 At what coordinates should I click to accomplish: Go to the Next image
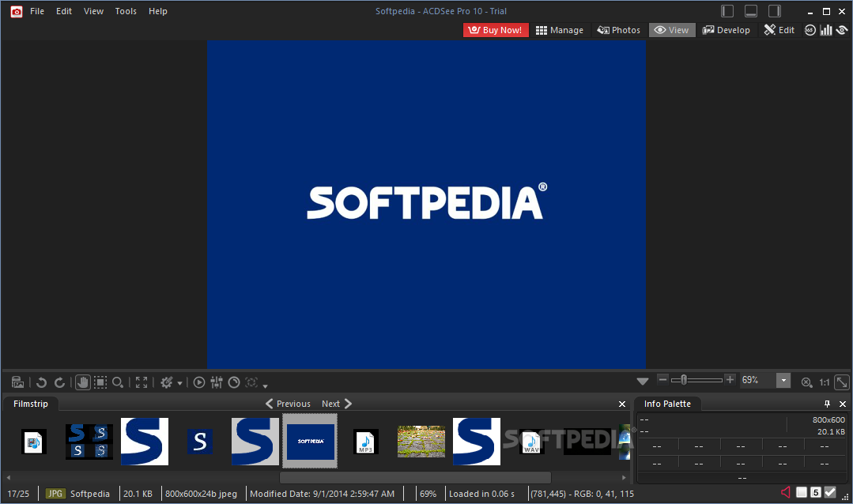click(337, 404)
